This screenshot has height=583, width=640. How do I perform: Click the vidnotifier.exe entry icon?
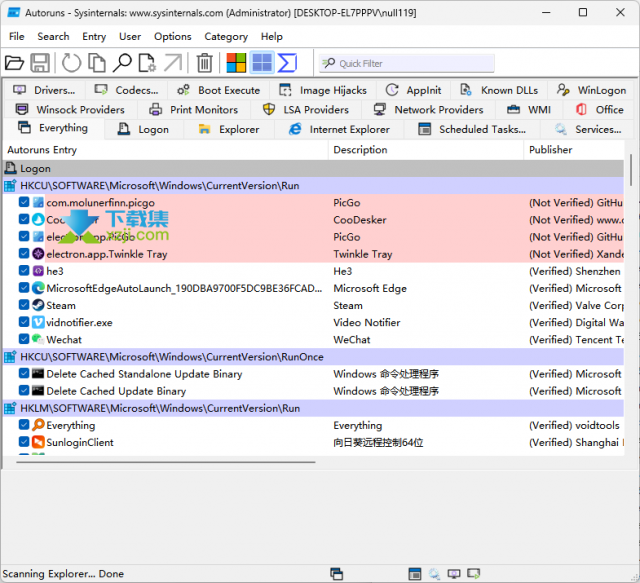(38, 323)
